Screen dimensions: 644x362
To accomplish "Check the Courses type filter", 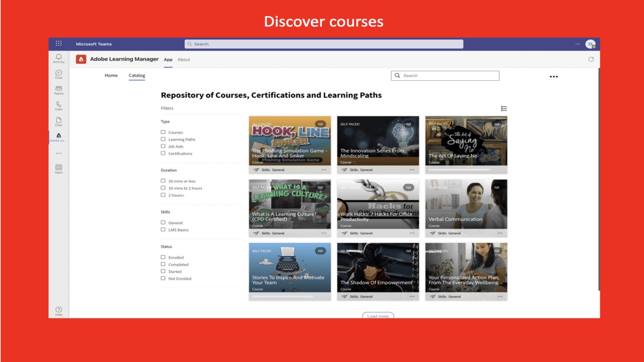I will (x=163, y=132).
